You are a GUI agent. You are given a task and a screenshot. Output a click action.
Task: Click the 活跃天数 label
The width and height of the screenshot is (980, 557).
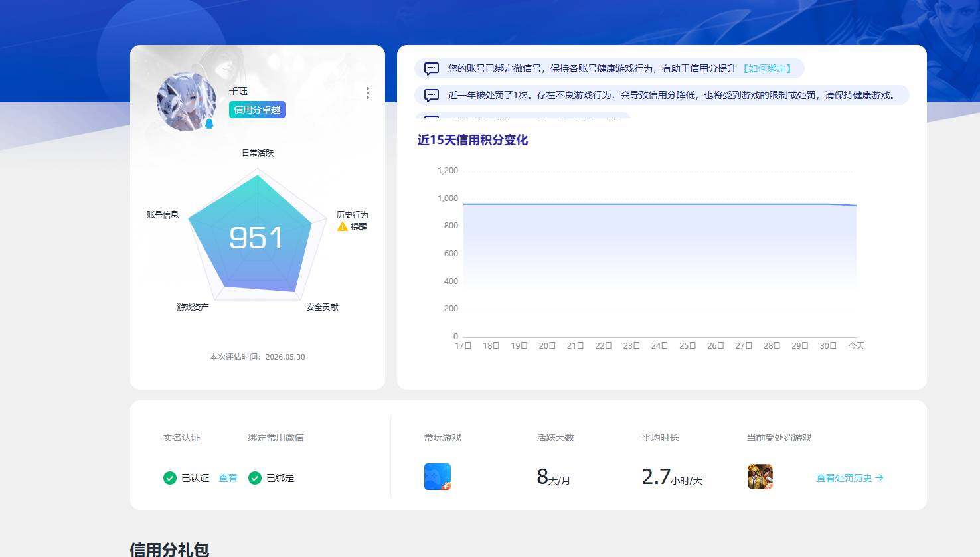[x=555, y=438]
